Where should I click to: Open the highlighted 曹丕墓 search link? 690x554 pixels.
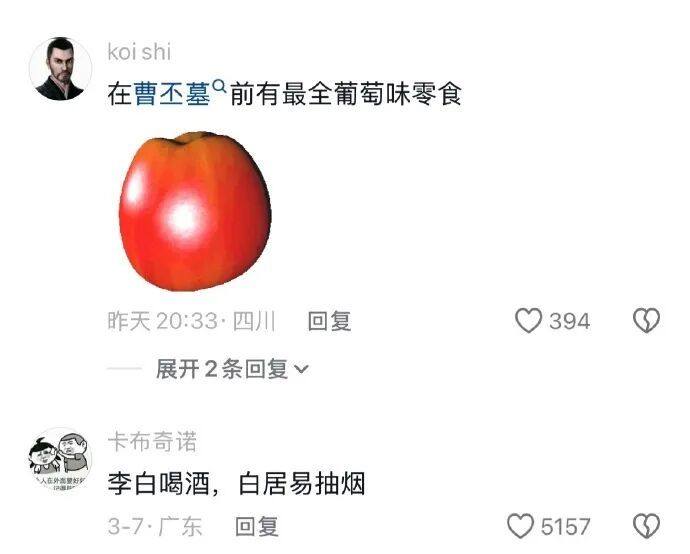click(x=172, y=94)
